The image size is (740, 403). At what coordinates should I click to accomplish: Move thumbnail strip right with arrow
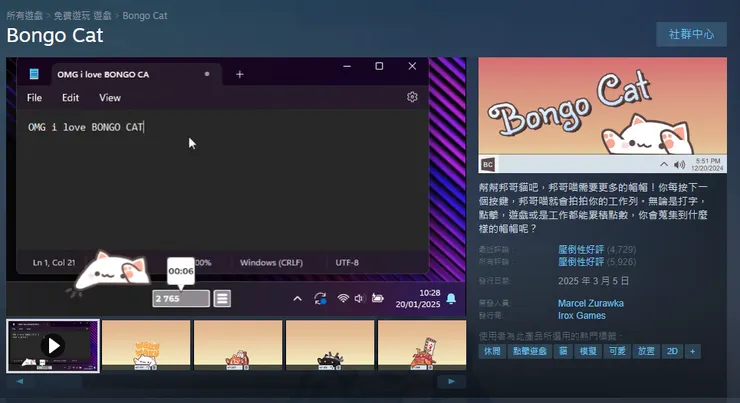tap(452, 381)
